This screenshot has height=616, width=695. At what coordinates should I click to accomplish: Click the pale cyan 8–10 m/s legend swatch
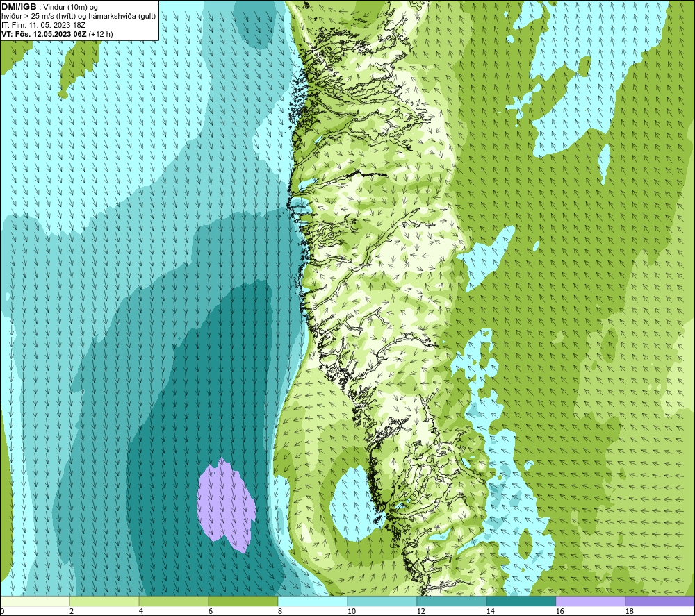point(313,601)
